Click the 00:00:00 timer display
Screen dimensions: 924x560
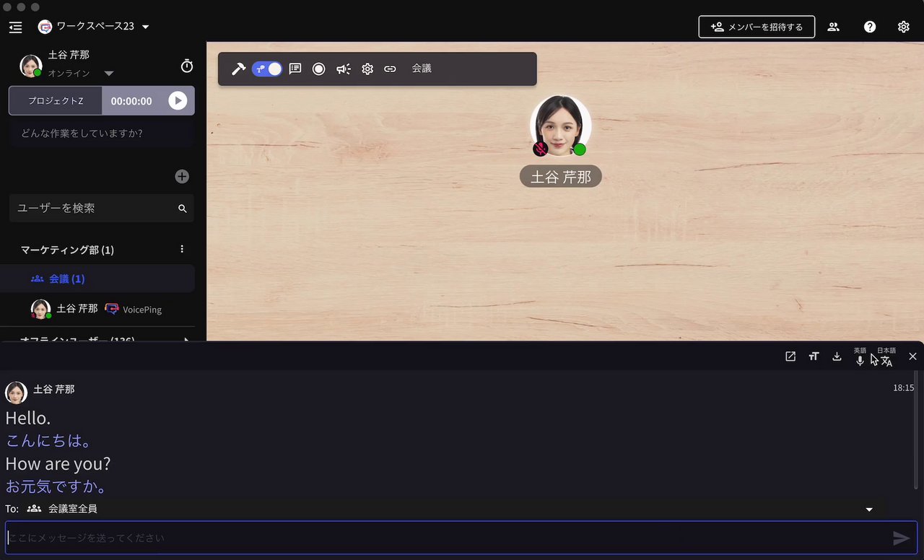131,101
